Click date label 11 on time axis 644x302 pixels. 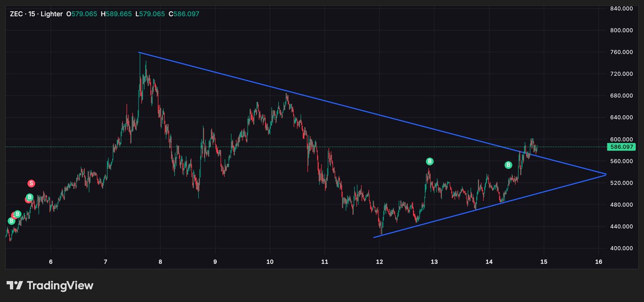point(325,262)
